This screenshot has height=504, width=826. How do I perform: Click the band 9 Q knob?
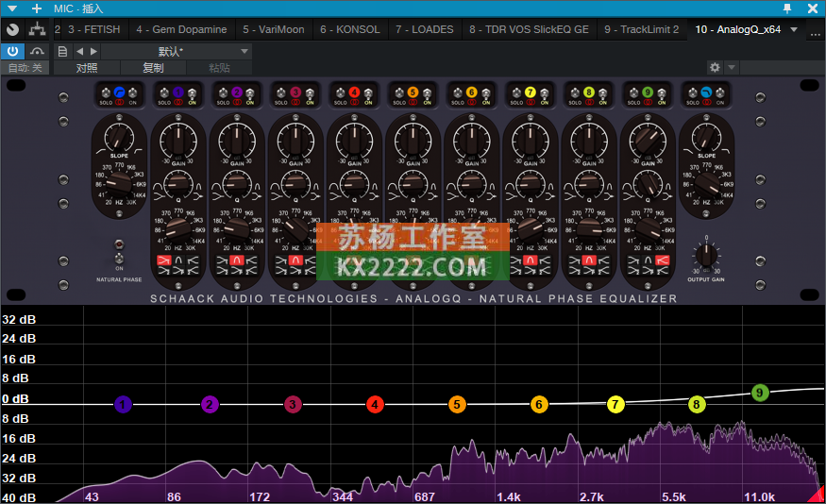point(648,184)
